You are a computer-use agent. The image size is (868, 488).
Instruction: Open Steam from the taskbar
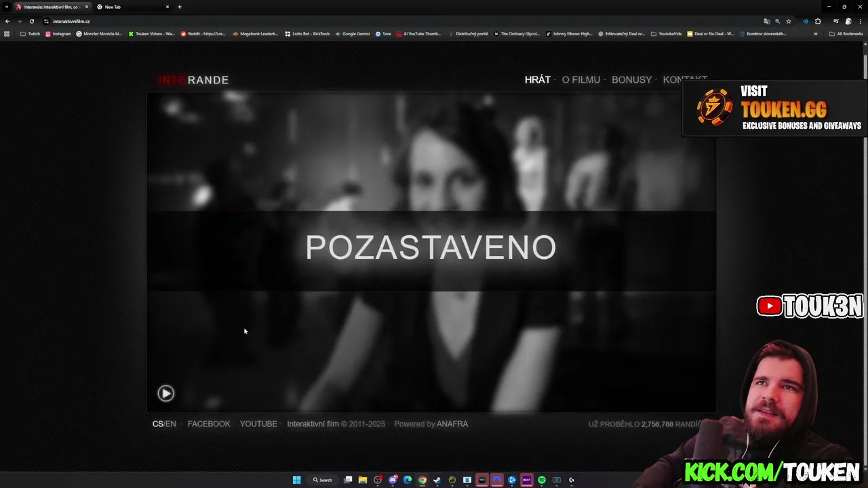(437, 480)
